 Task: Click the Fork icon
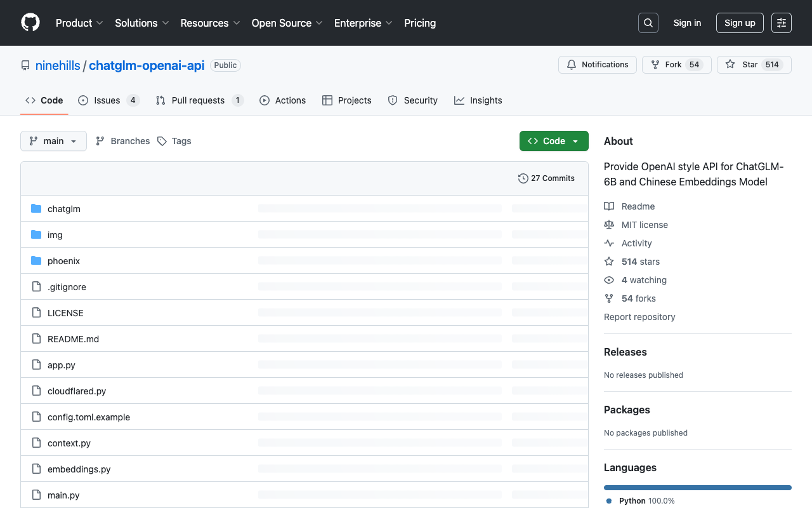655,65
